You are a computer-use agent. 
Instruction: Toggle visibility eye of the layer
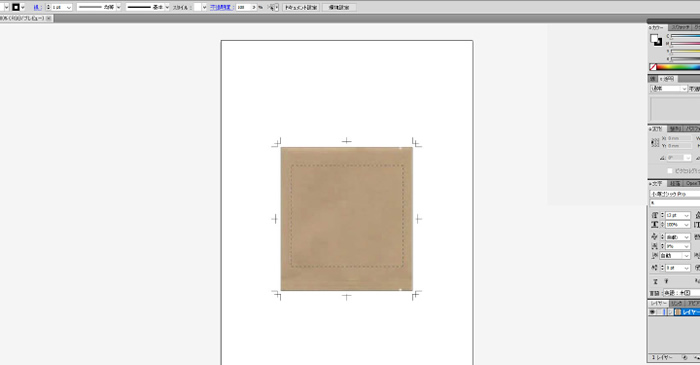pyautogui.click(x=652, y=312)
